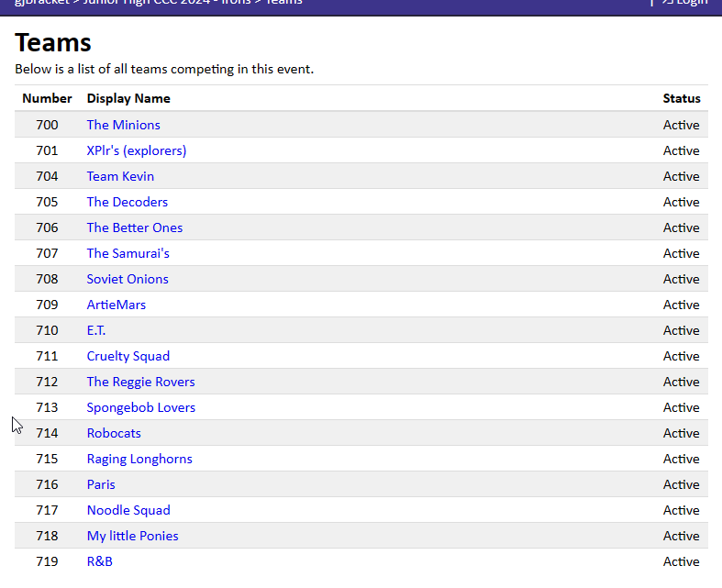Open Team Kevin's page
This screenshot has width=722, height=588.
coord(120,176)
